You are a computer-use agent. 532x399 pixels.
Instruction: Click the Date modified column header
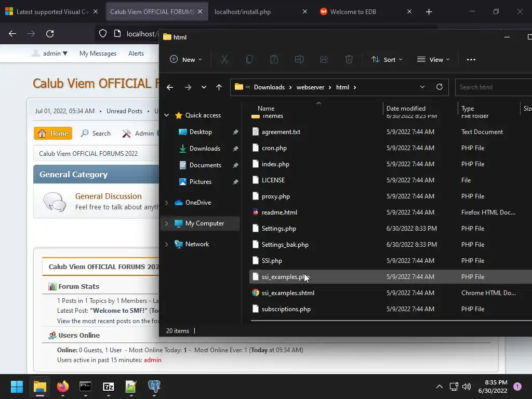click(406, 109)
